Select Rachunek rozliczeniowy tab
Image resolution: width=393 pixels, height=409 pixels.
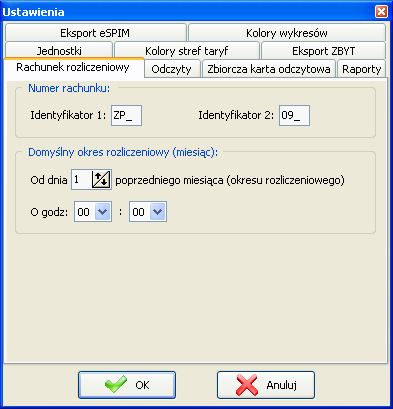coord(73,68)
